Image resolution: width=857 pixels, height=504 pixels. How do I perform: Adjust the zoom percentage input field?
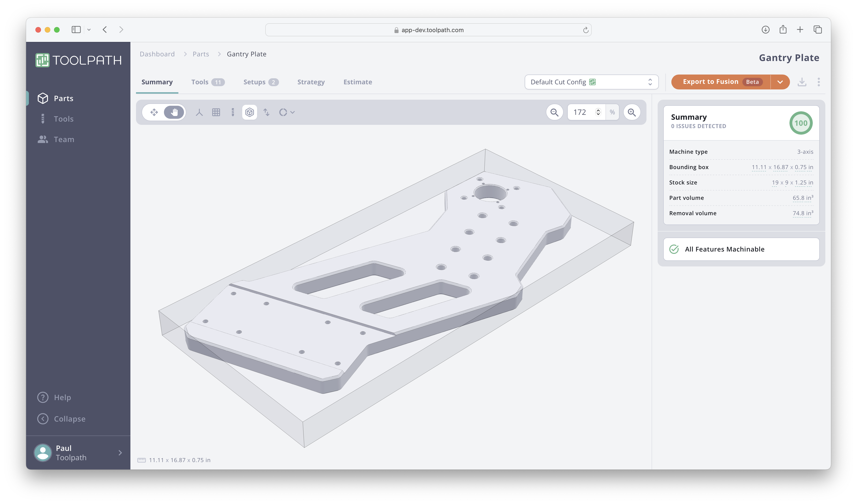tap(585, 112)
